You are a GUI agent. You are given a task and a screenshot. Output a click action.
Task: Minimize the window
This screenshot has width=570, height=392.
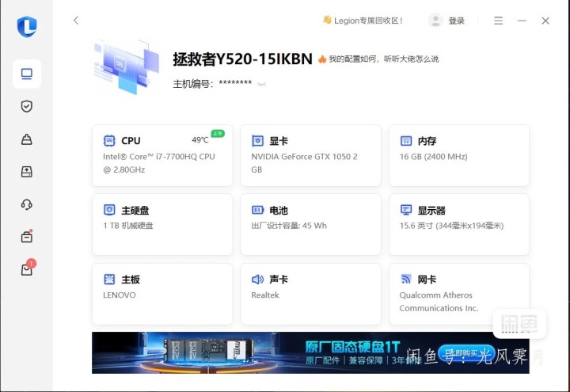pos(522,21)
